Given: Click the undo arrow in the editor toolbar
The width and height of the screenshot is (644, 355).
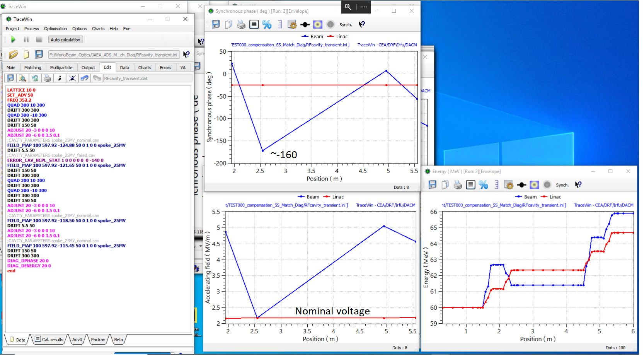Looking at the screenshot, I should [85, 78].
